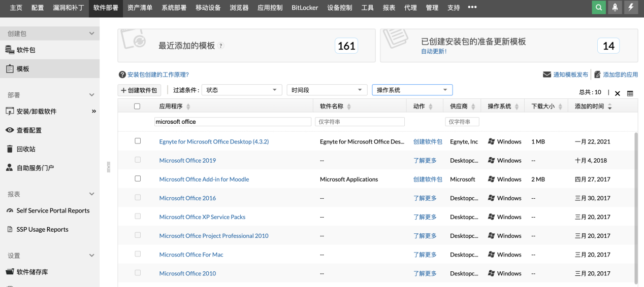This screenshot has width=644, height=287.
Task: Click the checkbox for Microsoft Office 2010
Action: point(138,273)
